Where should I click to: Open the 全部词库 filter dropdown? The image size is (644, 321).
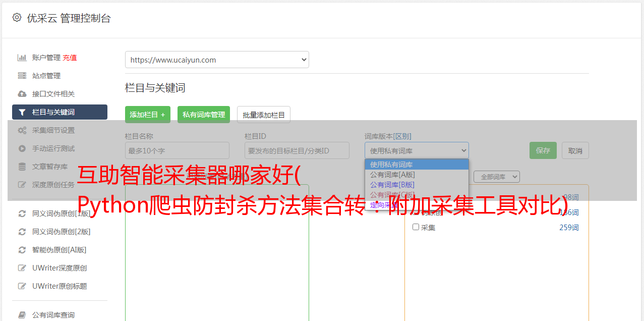(496, 177)
